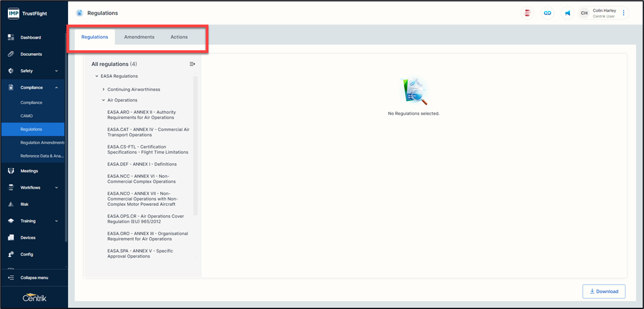The height and width of the screenshot is (309, 644).
Task: Expand the Safety menu chevron
Action: (x=56, y=71)
